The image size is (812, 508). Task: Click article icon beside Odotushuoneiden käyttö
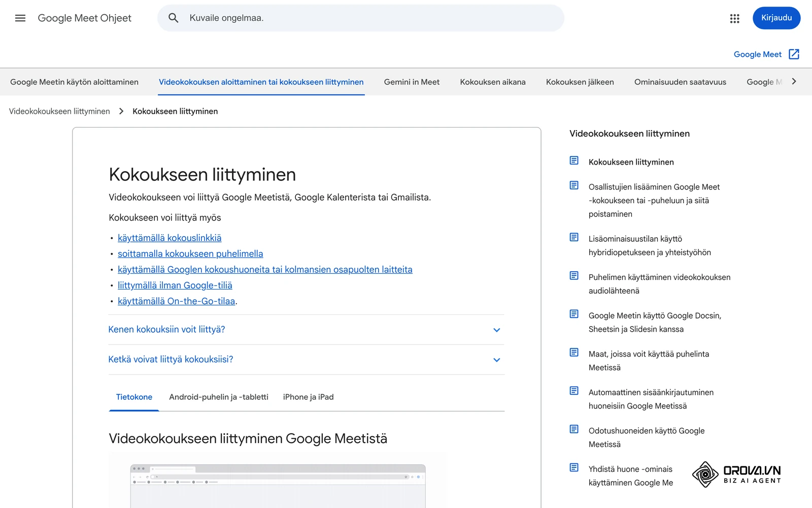pyautogui.click(x=574, y=429)
